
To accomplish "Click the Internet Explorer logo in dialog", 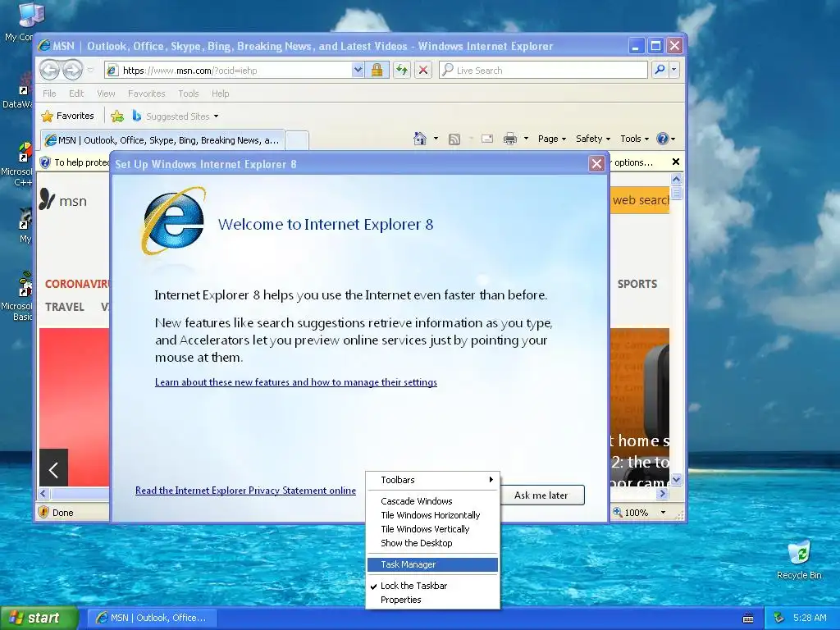I will pos(174,221).
